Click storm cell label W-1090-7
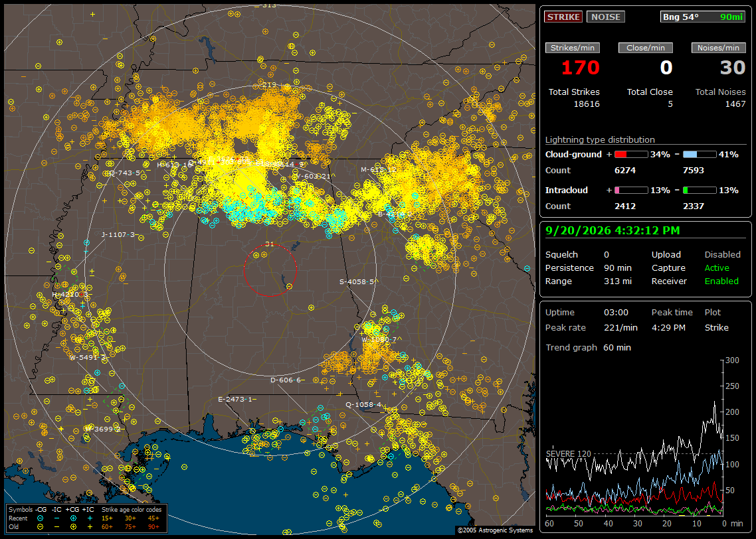This screenshot has height=539, width=756. pos(381,340)
